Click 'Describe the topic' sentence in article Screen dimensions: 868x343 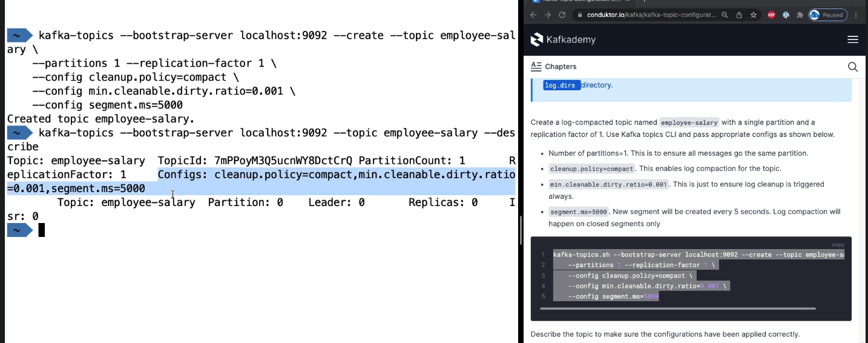(x=665, y=334)
